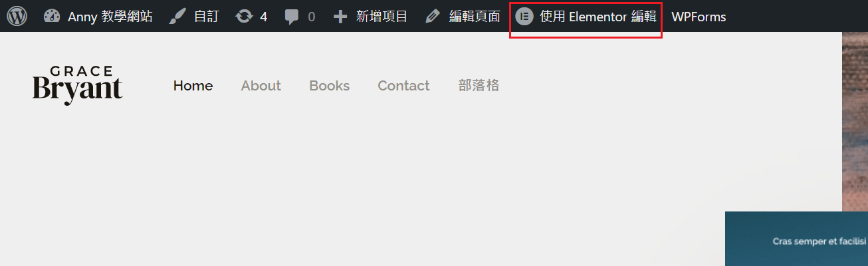Viewport: 868px width, 266px height.
Task: Open the Contact page link
Action: [403, 86]
